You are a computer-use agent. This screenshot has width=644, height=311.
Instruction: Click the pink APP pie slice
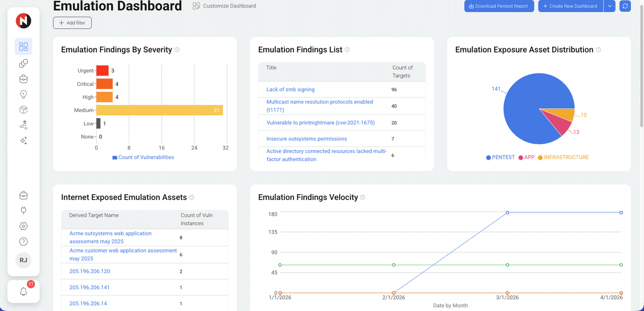[558, 124]
